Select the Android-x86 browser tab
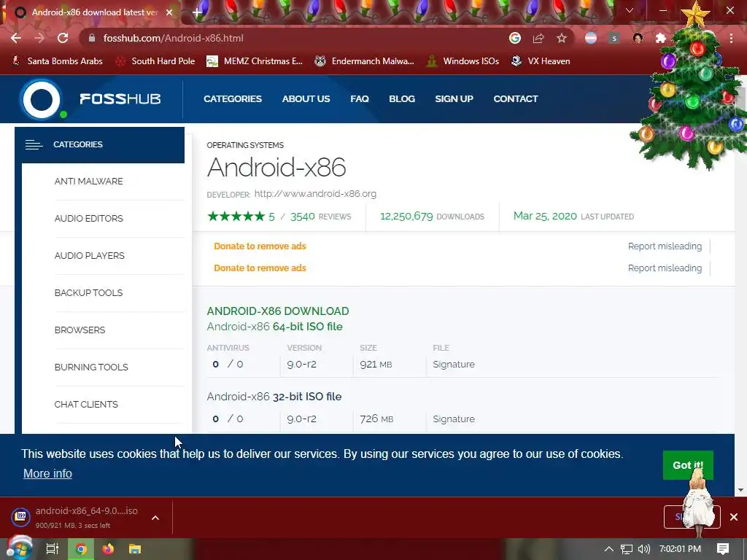This screenshot has width=747, height=560. click(90, 12)
